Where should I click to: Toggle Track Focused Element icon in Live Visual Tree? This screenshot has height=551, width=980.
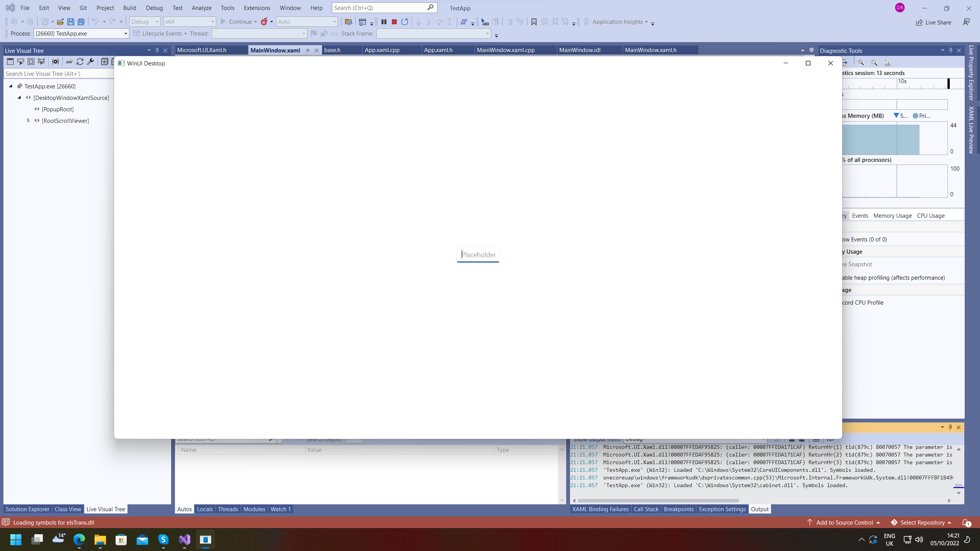pyautogui.click(x=41, y=62)
